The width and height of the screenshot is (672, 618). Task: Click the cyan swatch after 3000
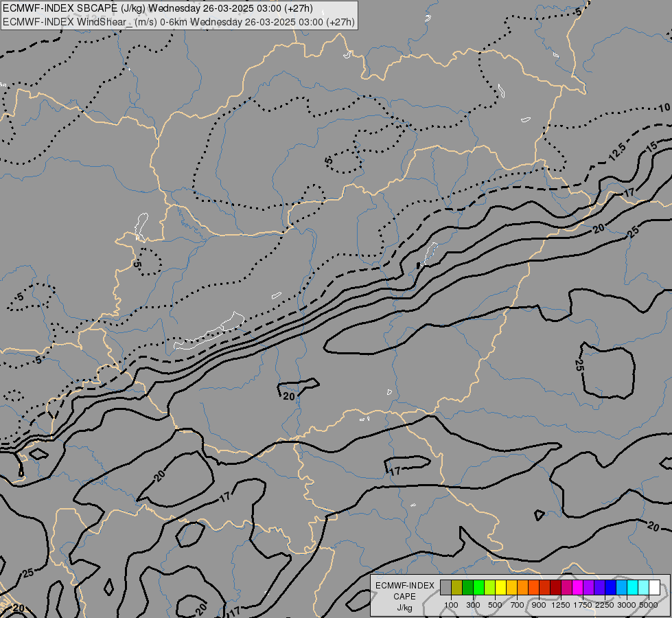click(x=633, y=587)
